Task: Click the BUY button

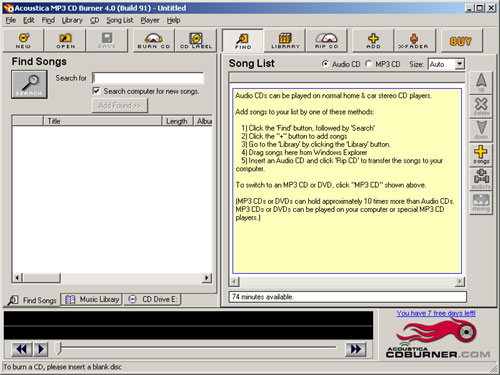Action: [x=461, y=41]
